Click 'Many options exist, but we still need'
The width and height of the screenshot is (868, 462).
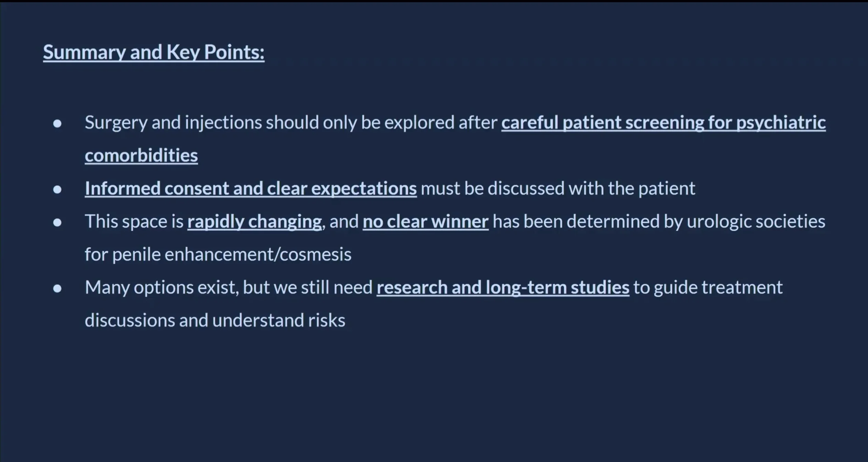click(228, 287)
